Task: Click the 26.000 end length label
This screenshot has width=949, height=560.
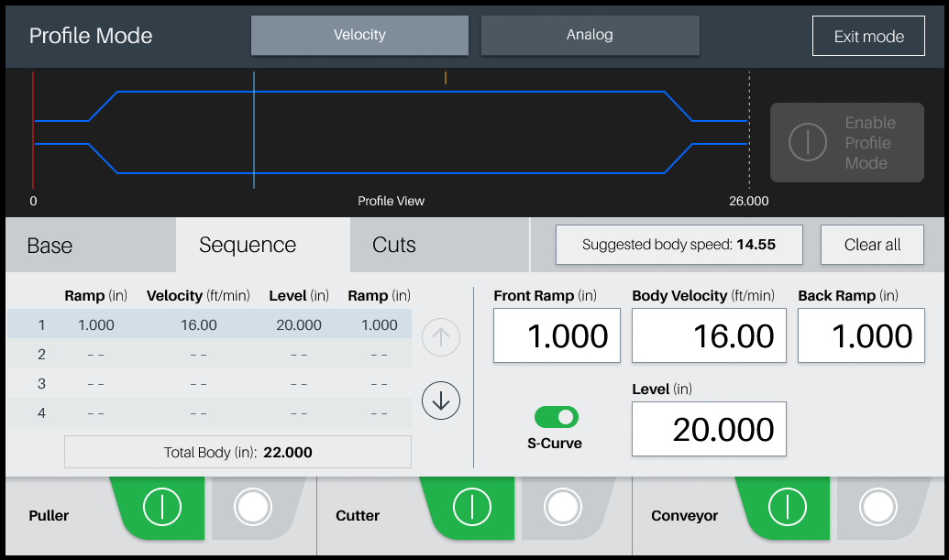Action: [x=749, y=201]
